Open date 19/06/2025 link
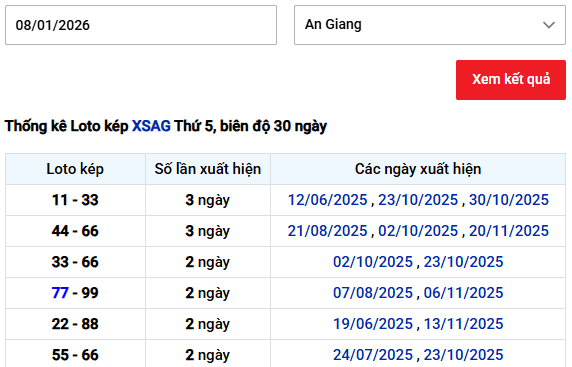572x367 pixels. [372, 324]
